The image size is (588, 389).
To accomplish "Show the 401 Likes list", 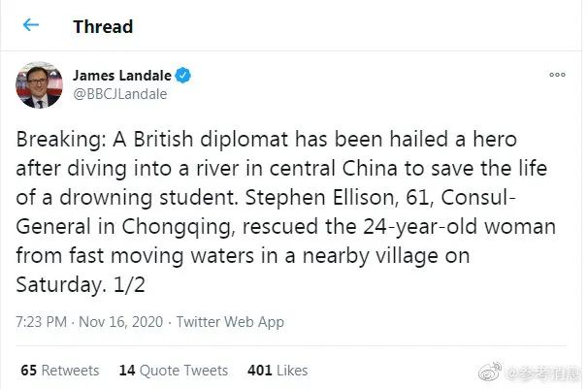I will (278, 370).
